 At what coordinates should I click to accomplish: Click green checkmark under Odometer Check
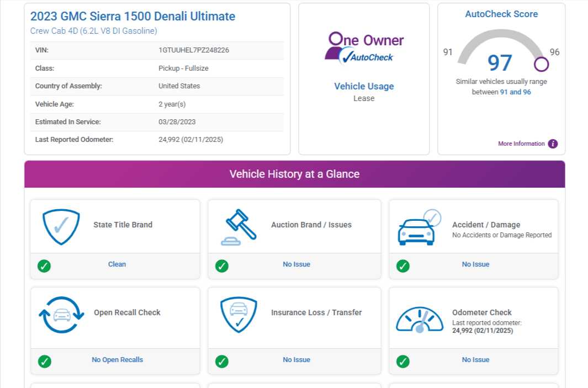[403, 362]
